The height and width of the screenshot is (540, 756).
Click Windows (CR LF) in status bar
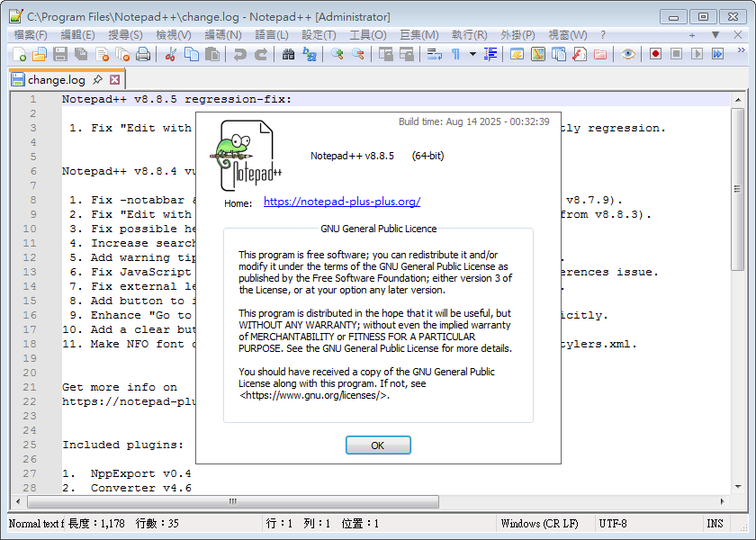tap(539, 524)
